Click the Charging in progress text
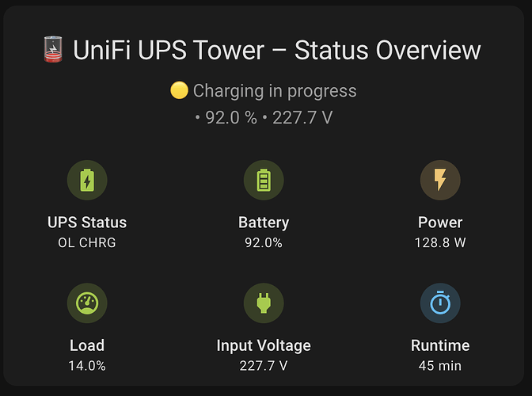532x396 pixels. [275, 91]
